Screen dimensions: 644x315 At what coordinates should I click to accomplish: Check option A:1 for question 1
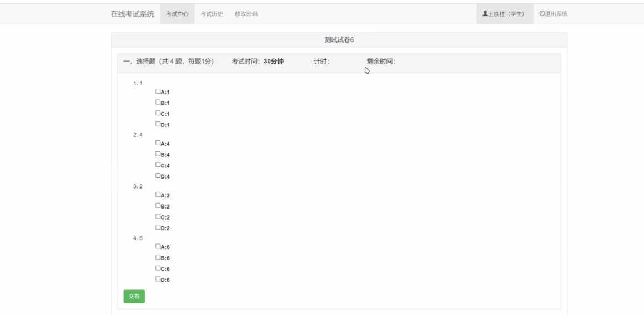click(158, 92)
